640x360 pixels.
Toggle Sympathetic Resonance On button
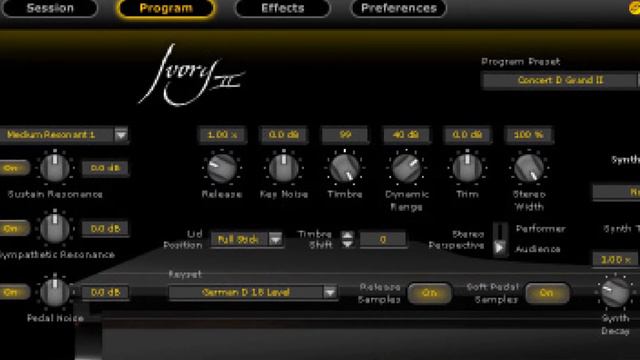[14, 228]
